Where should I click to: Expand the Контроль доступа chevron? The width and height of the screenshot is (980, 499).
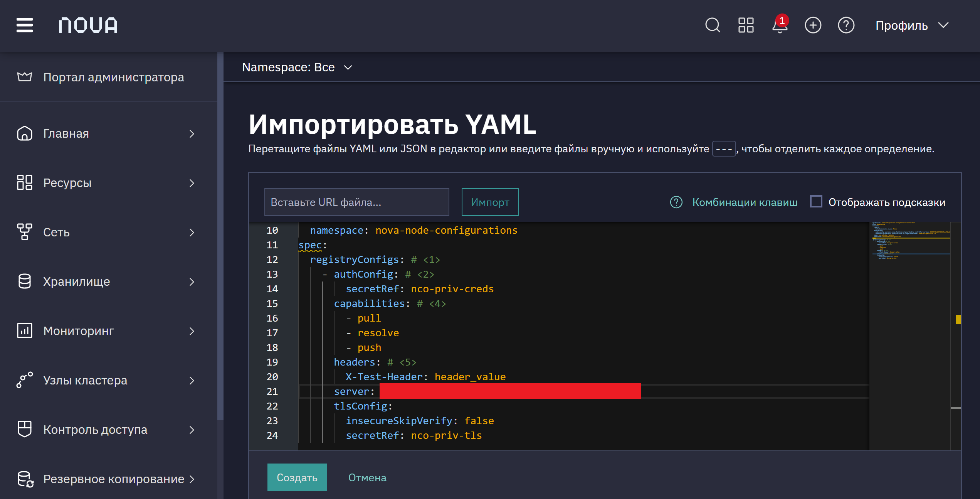pyautogui.click(x=192, y=430)
